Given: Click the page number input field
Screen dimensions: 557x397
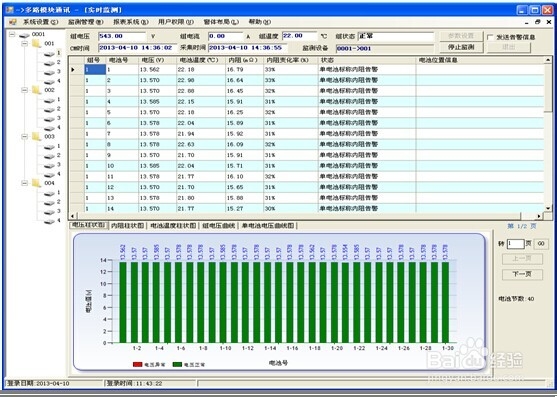Looking at the screenshot, I should tap(515, 244).
